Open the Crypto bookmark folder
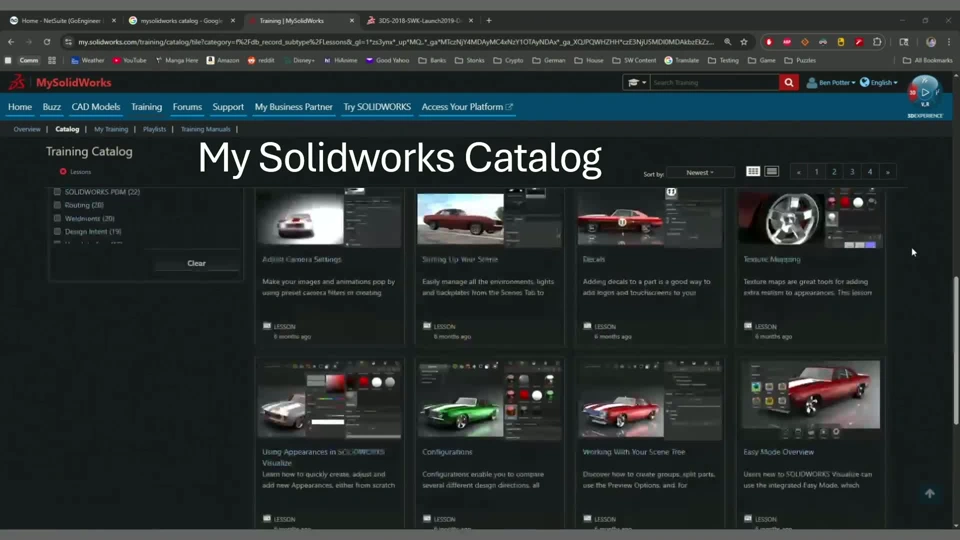The height and width of the screenshot is (540, 960). (508, 61)
